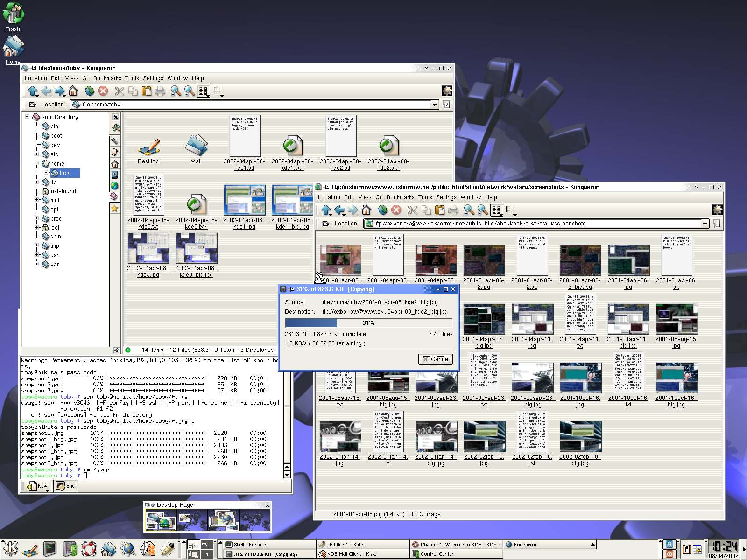Viewport: 747px width, 560px height.
Task: Collapse Root Directory tree node
Action: click(28, 117)
